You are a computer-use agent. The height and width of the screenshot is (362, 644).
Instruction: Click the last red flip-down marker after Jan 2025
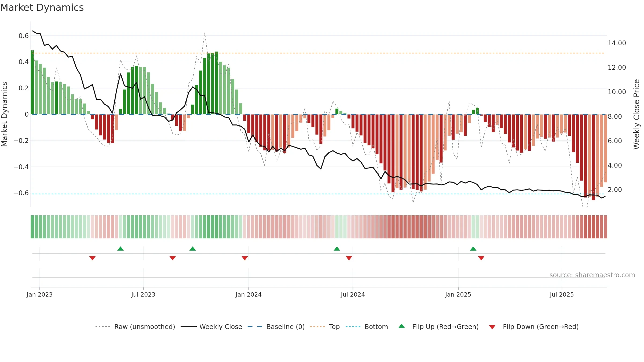(481, 258)
